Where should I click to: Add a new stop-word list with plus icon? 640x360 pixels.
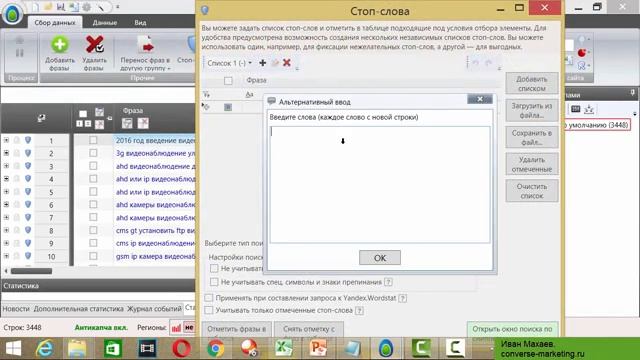tap(262, 62)
